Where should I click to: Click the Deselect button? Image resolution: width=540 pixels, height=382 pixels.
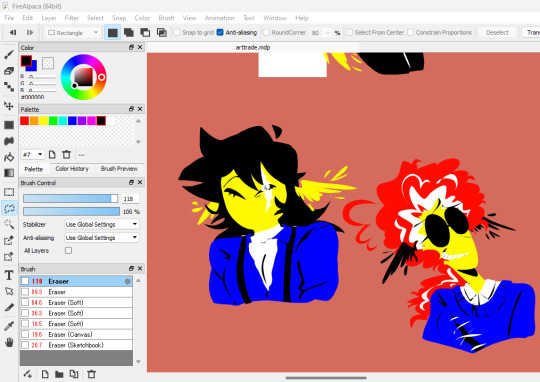click(x=497, y=32)
